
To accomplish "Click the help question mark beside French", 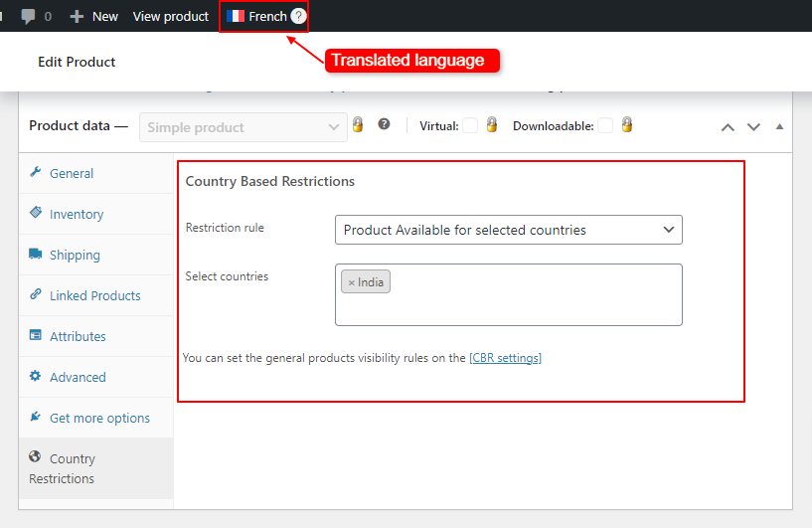I will (298, 16).
